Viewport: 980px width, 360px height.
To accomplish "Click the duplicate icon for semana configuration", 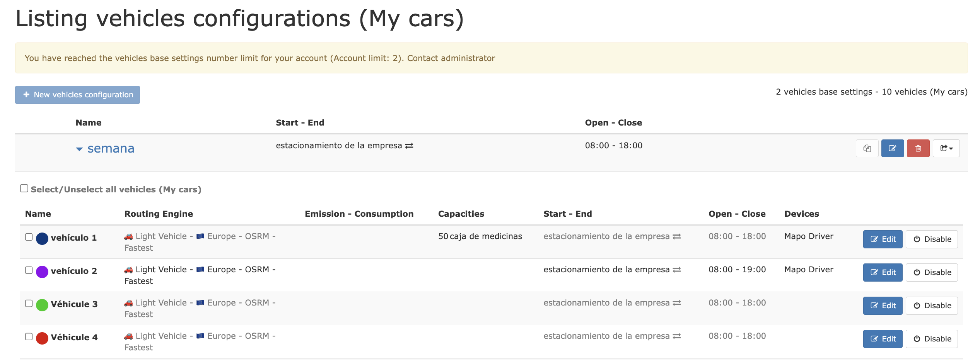I will point(867,148).
